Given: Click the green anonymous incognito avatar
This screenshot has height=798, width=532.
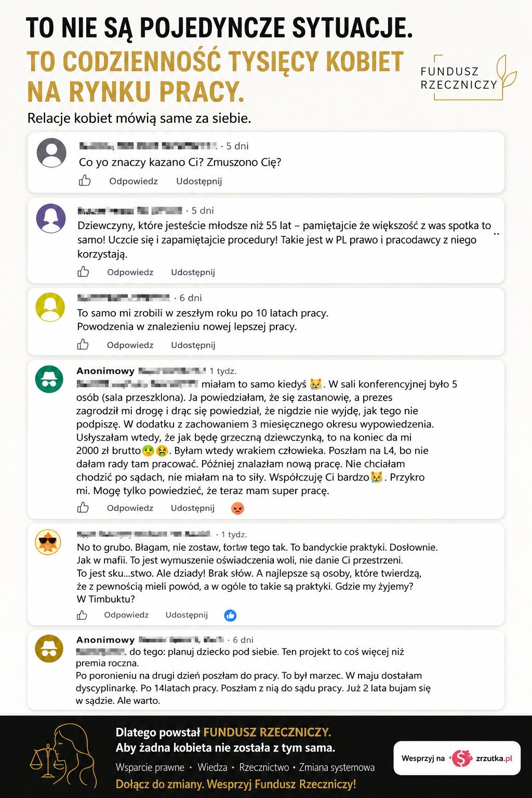Looking at the screenshot, I should click(x=49, y=379).
